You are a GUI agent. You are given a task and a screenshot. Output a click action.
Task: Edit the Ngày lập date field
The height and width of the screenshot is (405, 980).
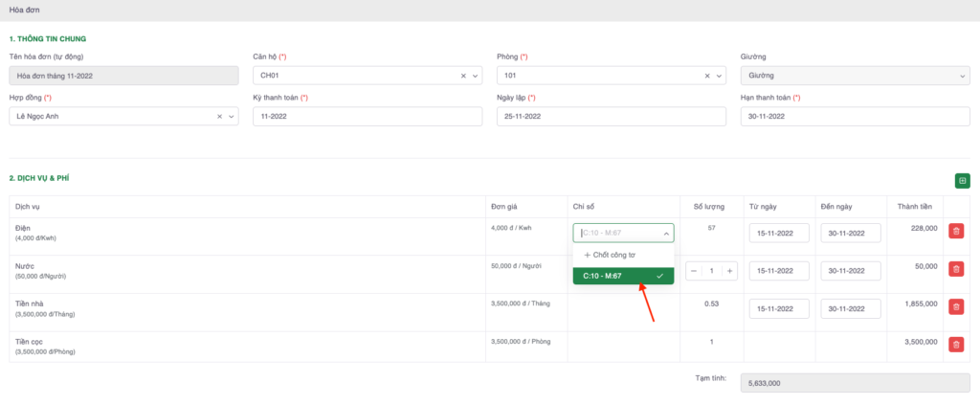tap(611, 117)
